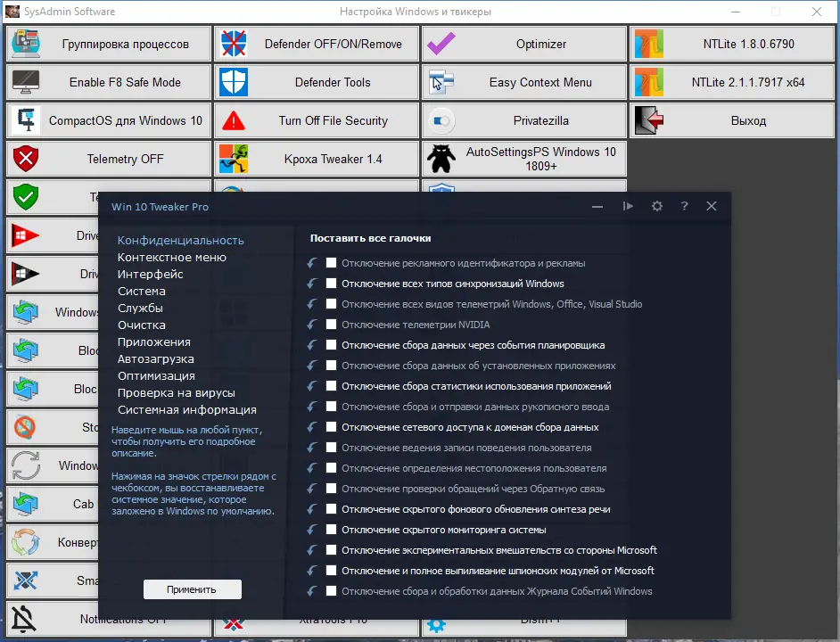Open Проверка на вирусы section
The height and width of the screenshot is (642, 840).
pyautogui.click(x=177, y=393)
